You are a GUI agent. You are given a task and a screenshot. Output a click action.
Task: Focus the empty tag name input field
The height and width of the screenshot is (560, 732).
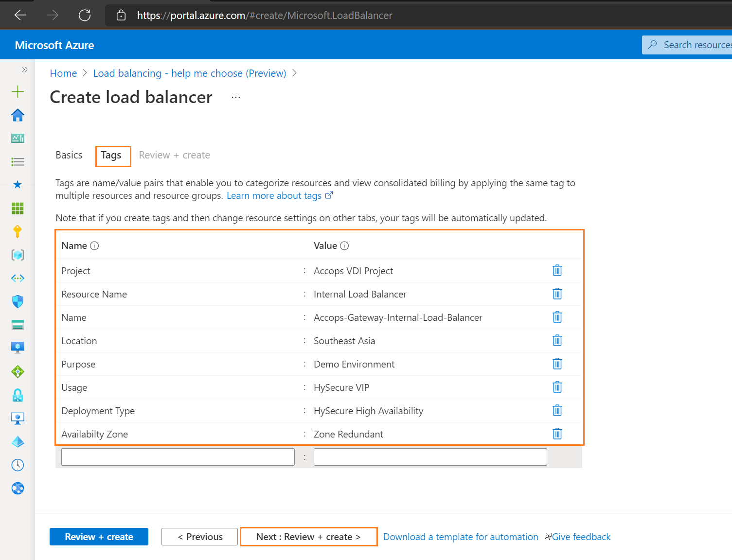[x=178, y=457]
